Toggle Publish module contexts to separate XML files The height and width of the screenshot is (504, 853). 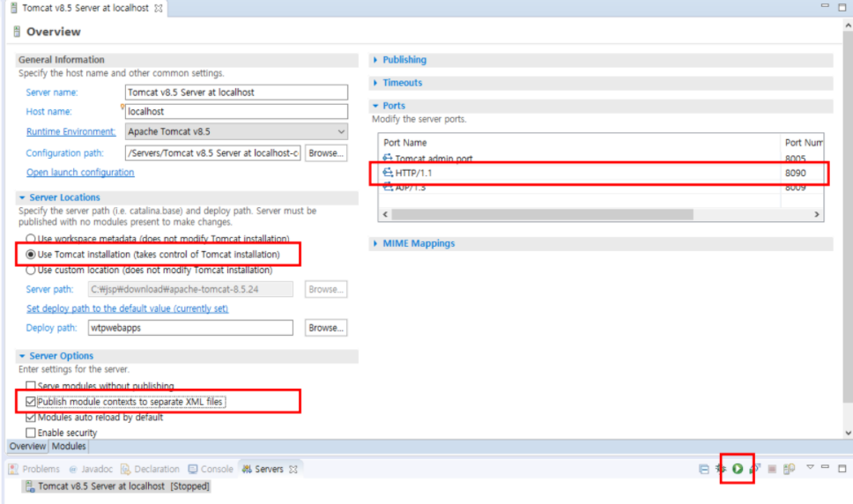pyautogui.click(x=31, y=402)
